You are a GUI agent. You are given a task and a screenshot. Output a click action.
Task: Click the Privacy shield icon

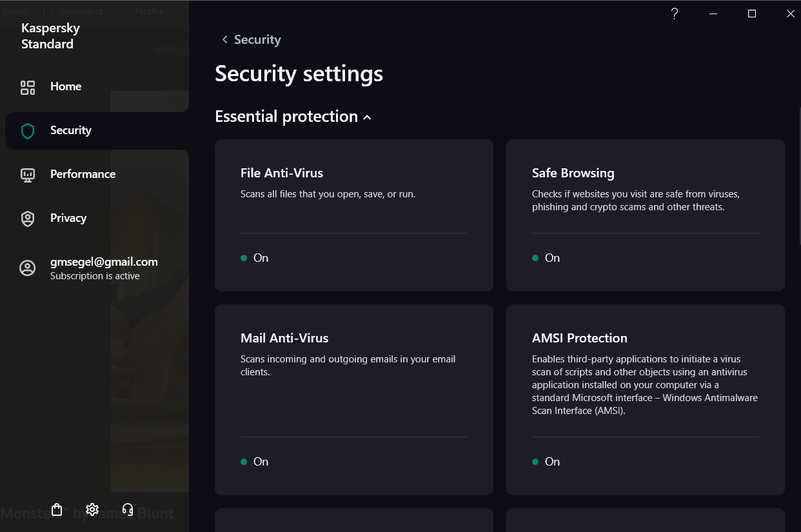(x=28, y=219)
